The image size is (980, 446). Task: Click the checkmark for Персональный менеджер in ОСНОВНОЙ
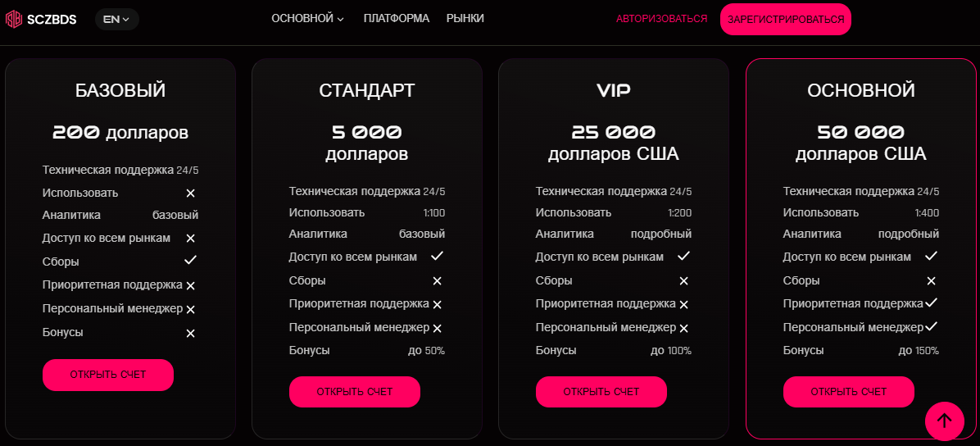[x=931, y=327]
